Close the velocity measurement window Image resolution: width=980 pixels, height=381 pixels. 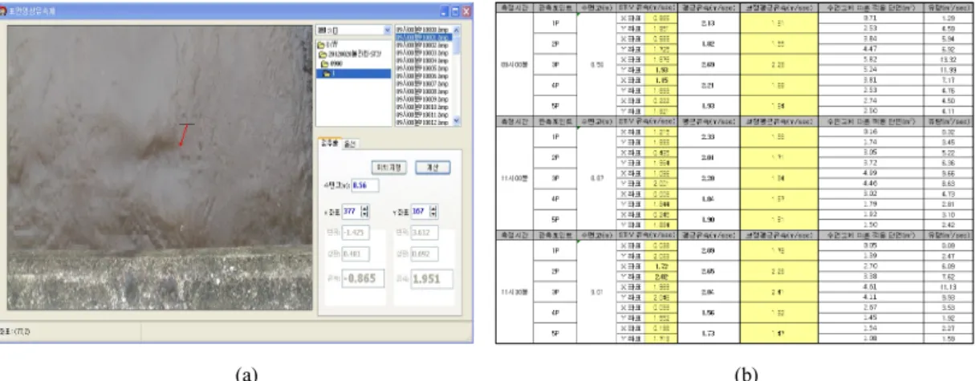click(x=467, y=12)
